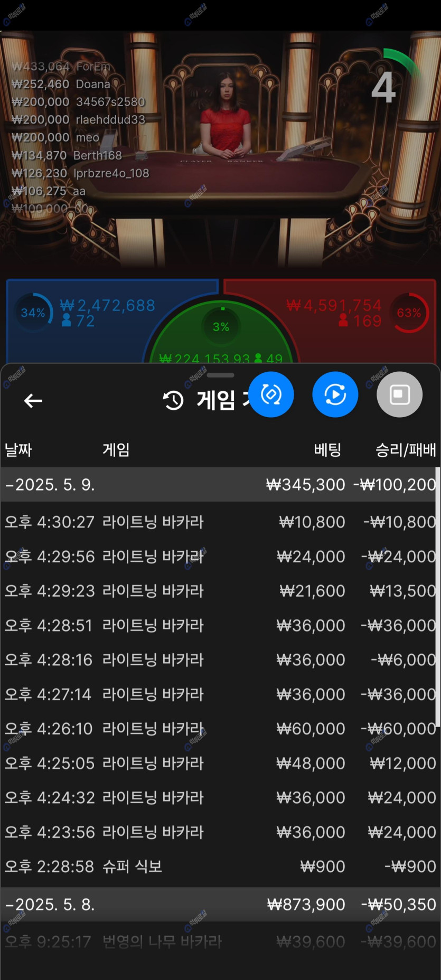Collapse the 2025. 5. 9. date group

pyautogui.click(x=50, y=485)
